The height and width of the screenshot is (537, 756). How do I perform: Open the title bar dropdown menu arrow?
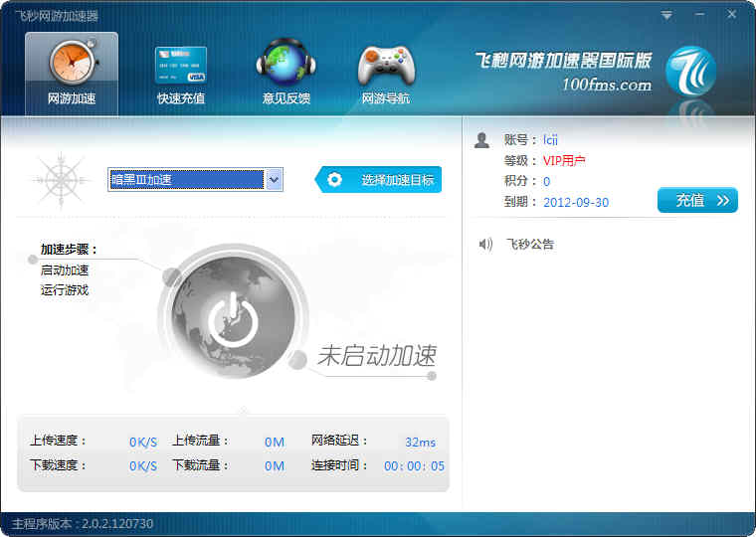[666, 15]
